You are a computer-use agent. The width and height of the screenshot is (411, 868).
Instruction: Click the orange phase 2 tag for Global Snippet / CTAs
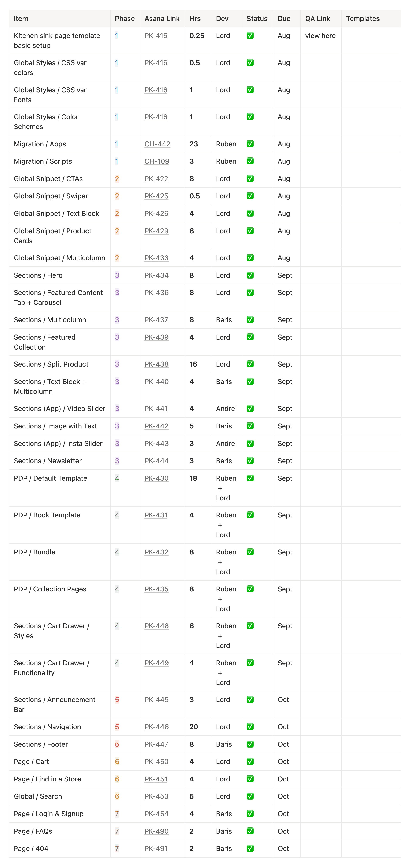[x=117, y=179]
